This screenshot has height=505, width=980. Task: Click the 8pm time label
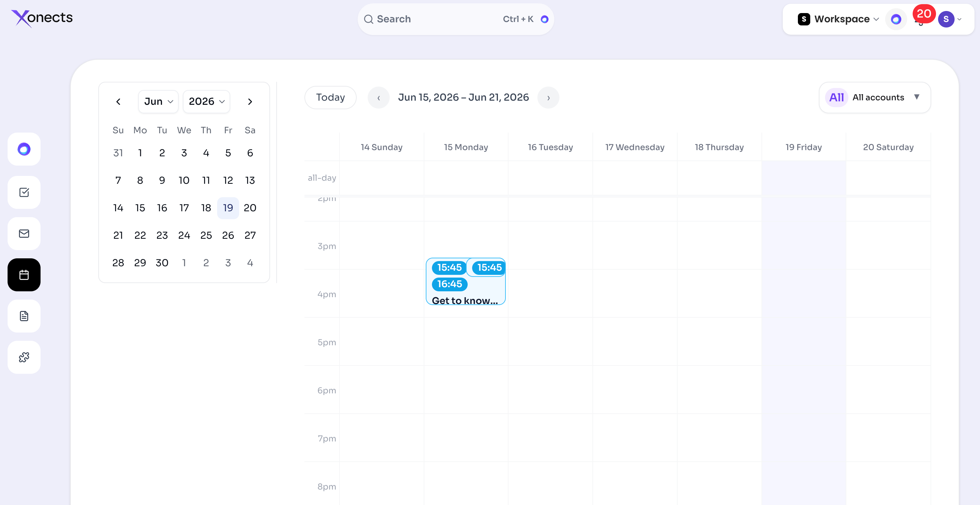(x=327, y=486)
